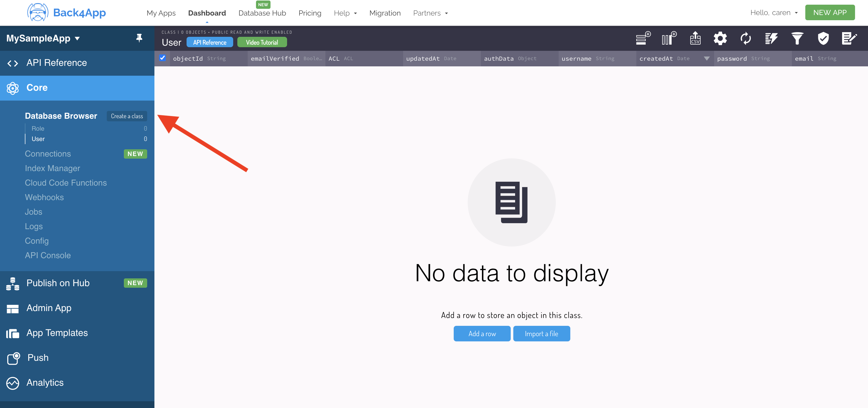
Task: Click the edit pencil note icon
Action: tap(849, 38)
